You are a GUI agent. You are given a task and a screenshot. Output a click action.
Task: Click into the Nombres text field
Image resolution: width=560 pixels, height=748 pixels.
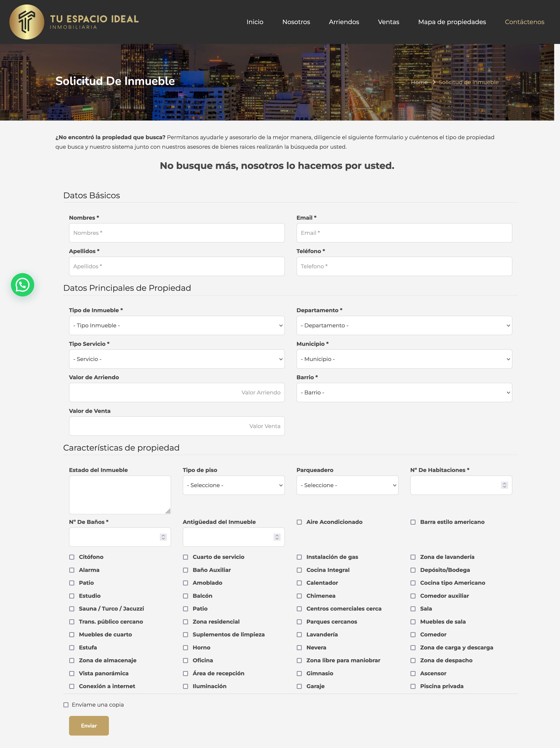177,233
